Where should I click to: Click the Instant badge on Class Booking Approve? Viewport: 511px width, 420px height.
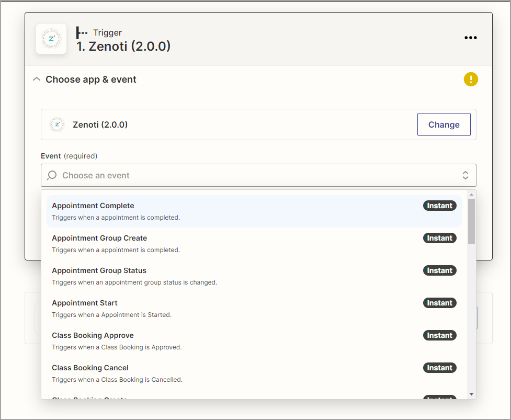pyautogui.click(x=440, y=335)
